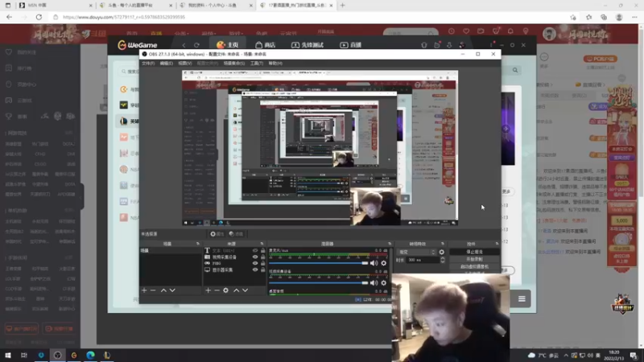The height and width of the screenshot is (362, 644).
Task: Move scene down in Scenes panel
Action: 172,290
